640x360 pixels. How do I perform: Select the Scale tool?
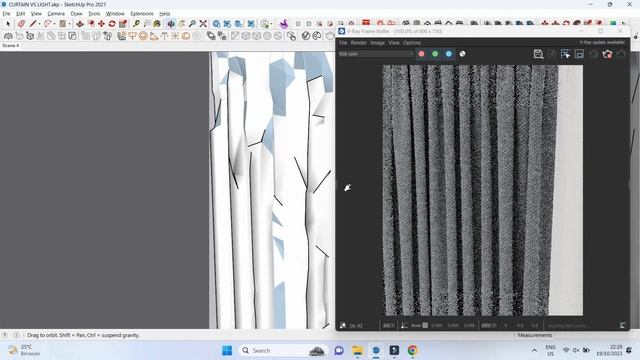(122, 24)
